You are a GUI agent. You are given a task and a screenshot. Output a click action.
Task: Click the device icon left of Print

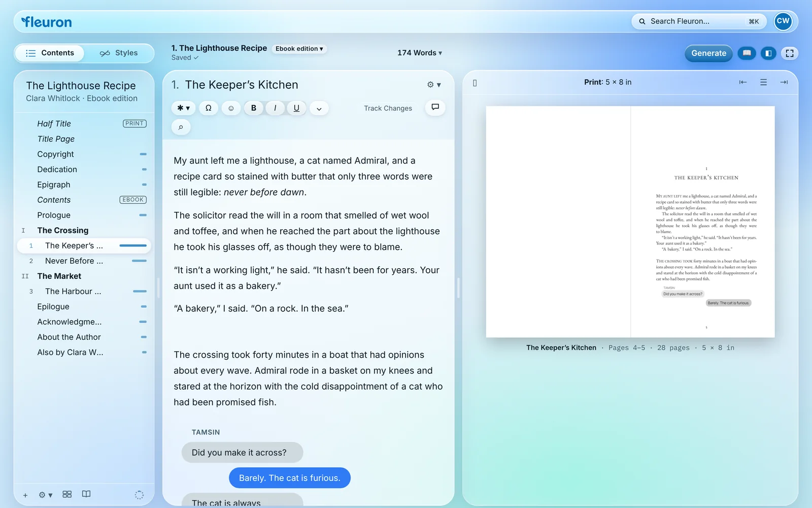tap(475, 83)
